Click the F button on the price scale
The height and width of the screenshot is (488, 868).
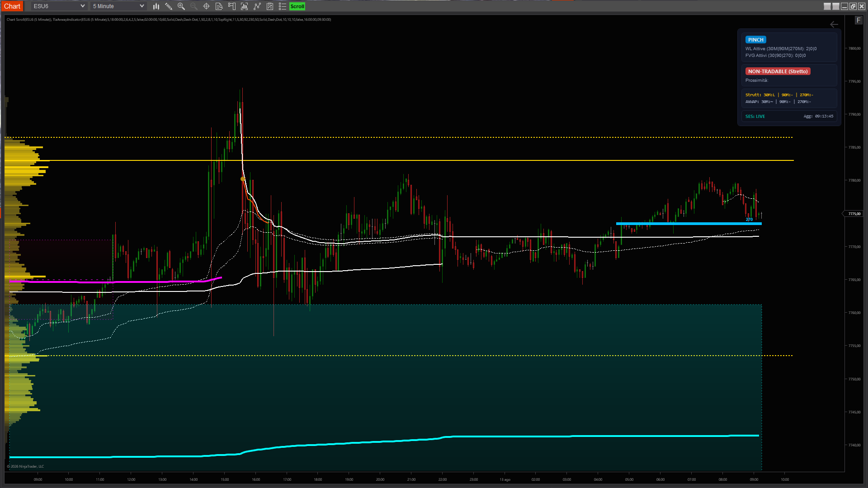coord(859,20)
